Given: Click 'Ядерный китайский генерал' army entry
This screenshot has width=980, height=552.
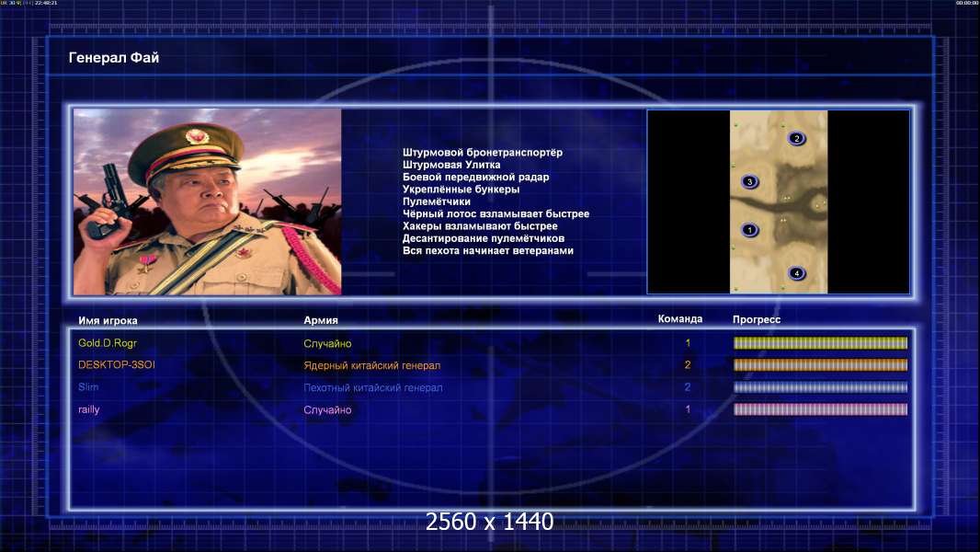Looking at the screenshot, I should 372,366.
